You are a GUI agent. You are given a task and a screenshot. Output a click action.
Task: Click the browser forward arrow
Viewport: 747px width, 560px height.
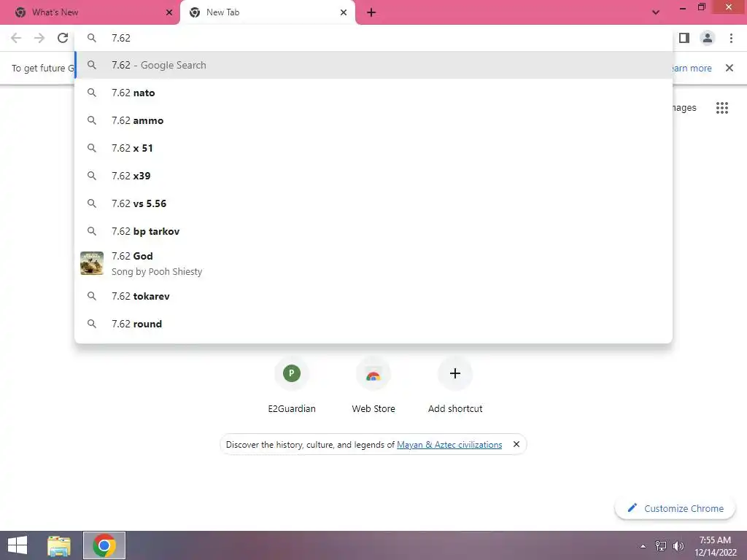coord(39,38)
